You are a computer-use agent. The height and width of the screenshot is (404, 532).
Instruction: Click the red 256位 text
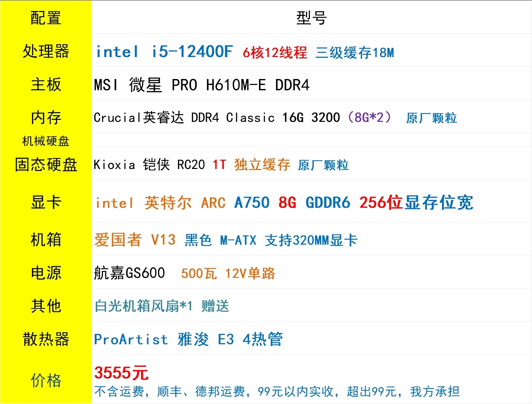[x=381, y=202]
